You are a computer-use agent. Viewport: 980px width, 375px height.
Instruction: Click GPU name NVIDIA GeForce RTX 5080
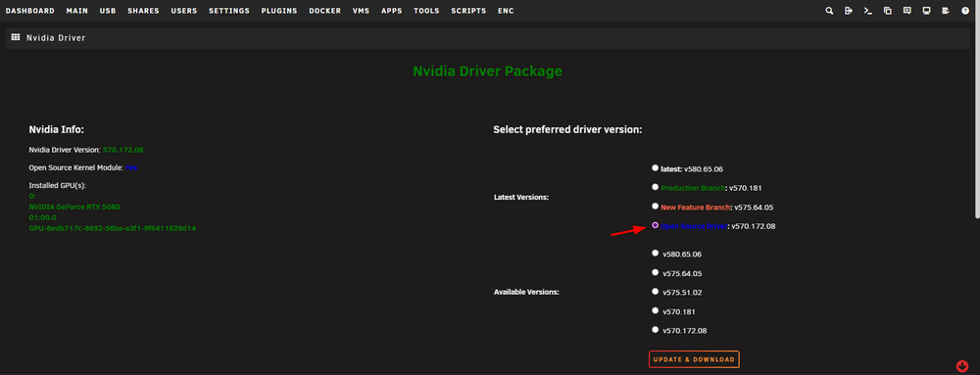pyautogui.click(x=74, y=207)
